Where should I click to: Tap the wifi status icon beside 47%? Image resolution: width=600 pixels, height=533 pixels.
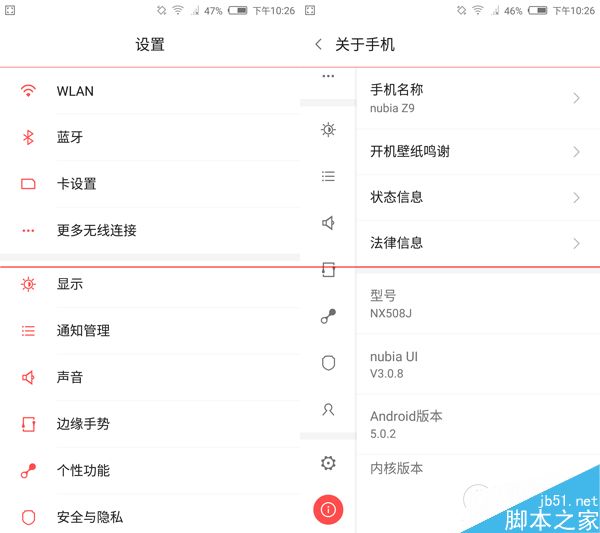tap(178, 10)
